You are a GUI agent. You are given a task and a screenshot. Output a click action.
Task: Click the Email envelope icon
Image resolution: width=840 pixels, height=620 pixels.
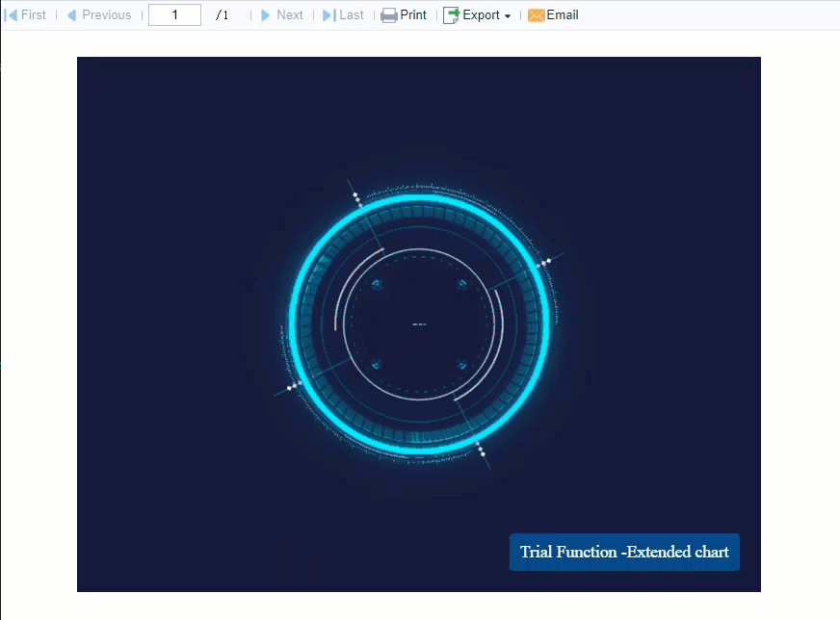click(x=537, y=15)
